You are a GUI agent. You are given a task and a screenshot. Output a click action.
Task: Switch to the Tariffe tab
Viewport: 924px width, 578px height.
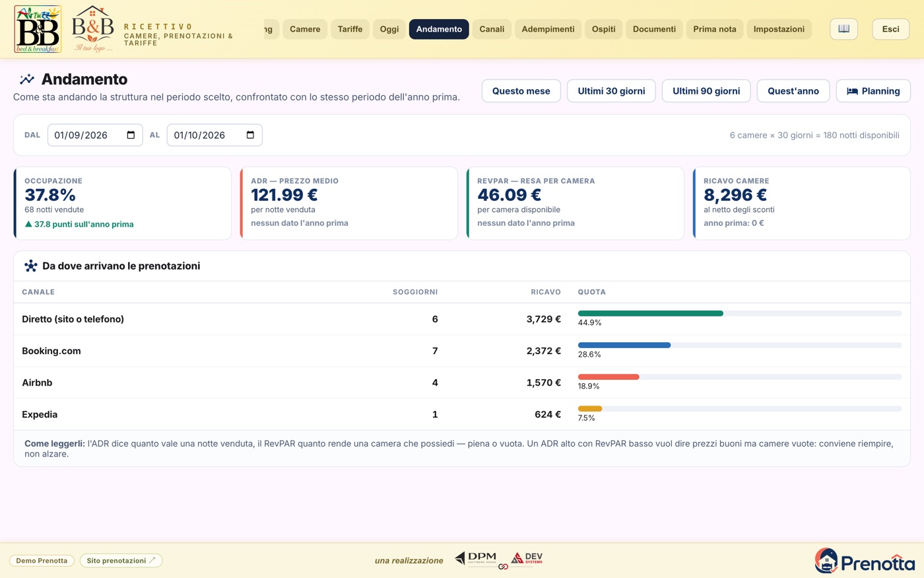tap(350, 29)
